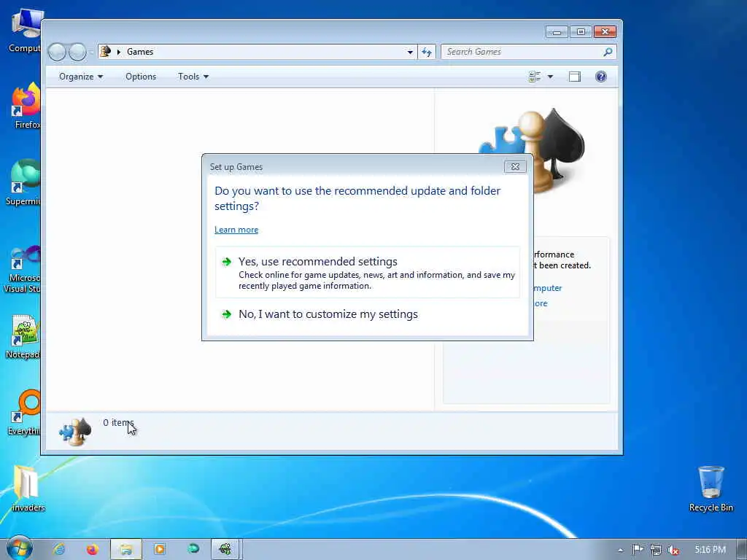Click the refresh button beside address bar
747x560 pixels.
click(x=426, y=52)
